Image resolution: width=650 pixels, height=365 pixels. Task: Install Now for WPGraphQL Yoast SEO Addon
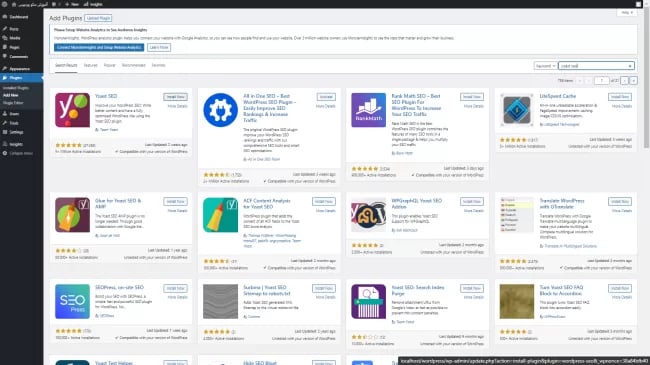click(x=472, y=202)
